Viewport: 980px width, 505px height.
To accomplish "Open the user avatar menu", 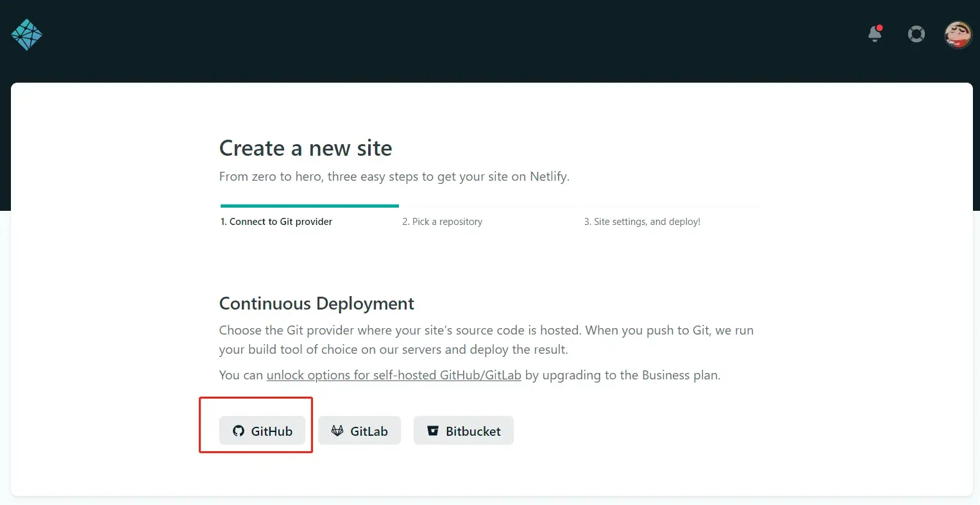I will point(958,35).
